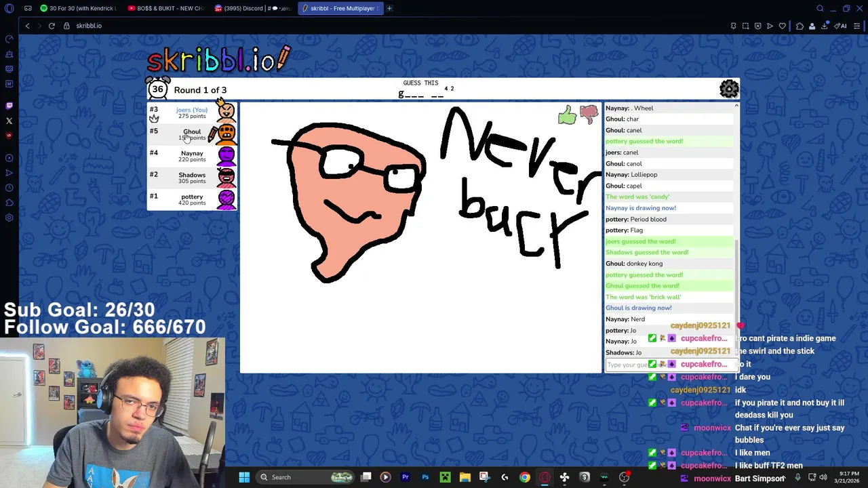This screenshot has width=868, height=488.
Task: Open the Opera flow send icon
Action: 770,26
